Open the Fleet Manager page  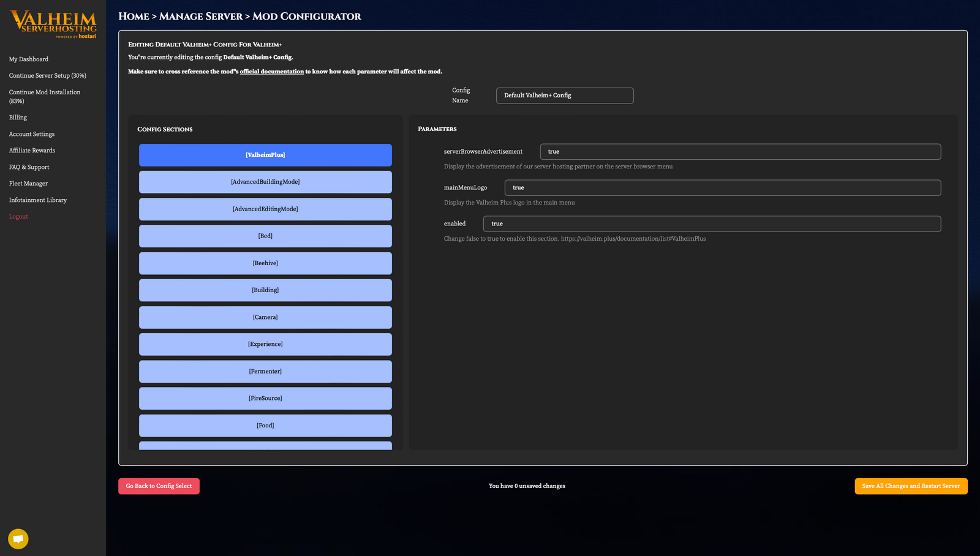coord(28,184)
